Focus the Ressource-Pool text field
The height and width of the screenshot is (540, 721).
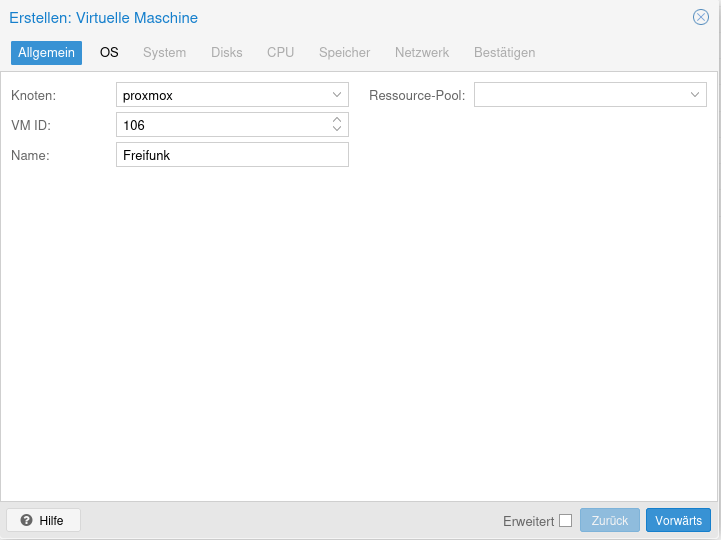(x=578, y=95)
